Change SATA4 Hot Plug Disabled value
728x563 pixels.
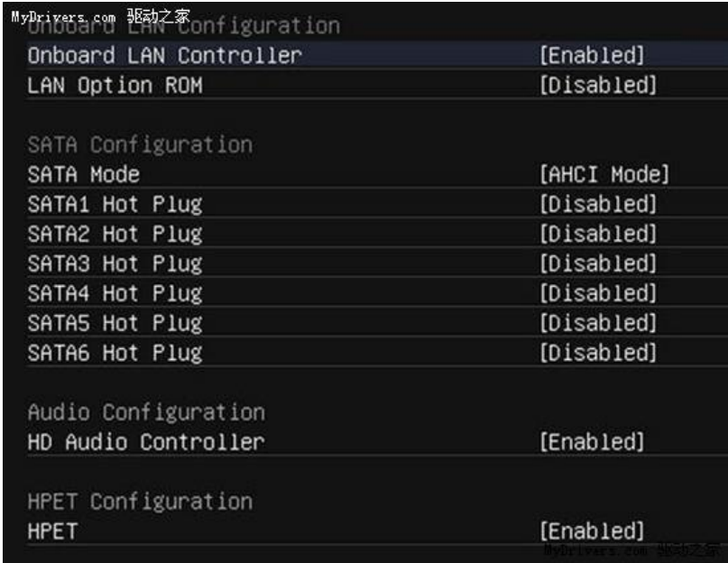tap(597, 293)
